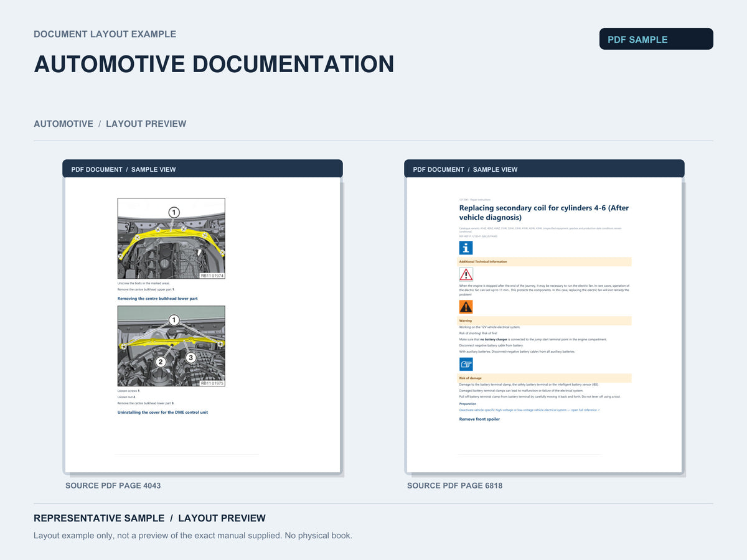This screenshot has height=560, width=747.
Task: Click the 'Pull off battery terminal clamp' line
Action: pyautogui.click(x=540, y=396)
